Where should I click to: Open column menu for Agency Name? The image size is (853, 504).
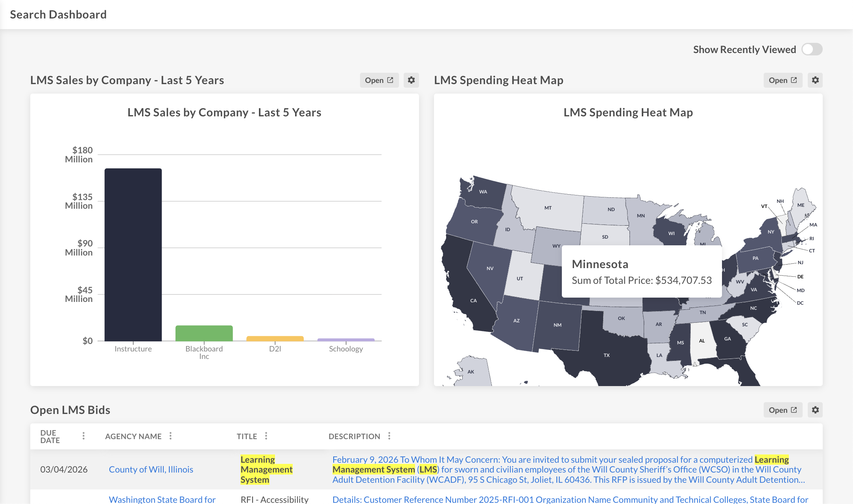tap(170, 436)
